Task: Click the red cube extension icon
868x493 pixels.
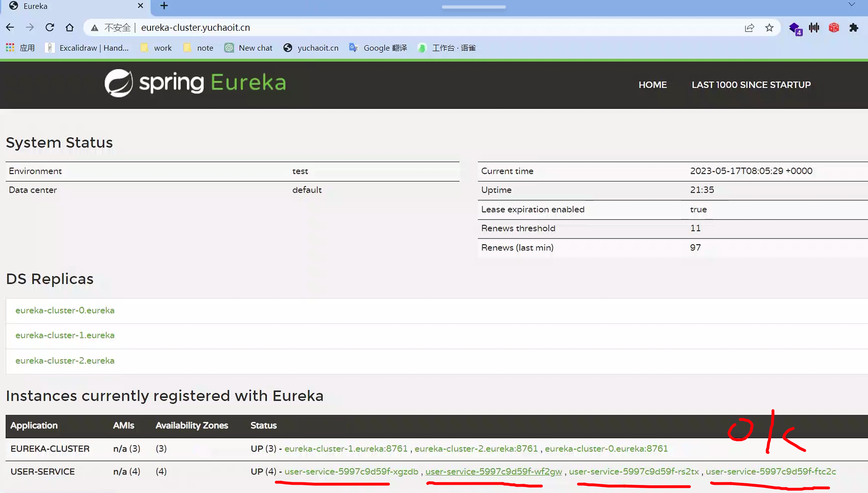Action: tap(833, 28)
